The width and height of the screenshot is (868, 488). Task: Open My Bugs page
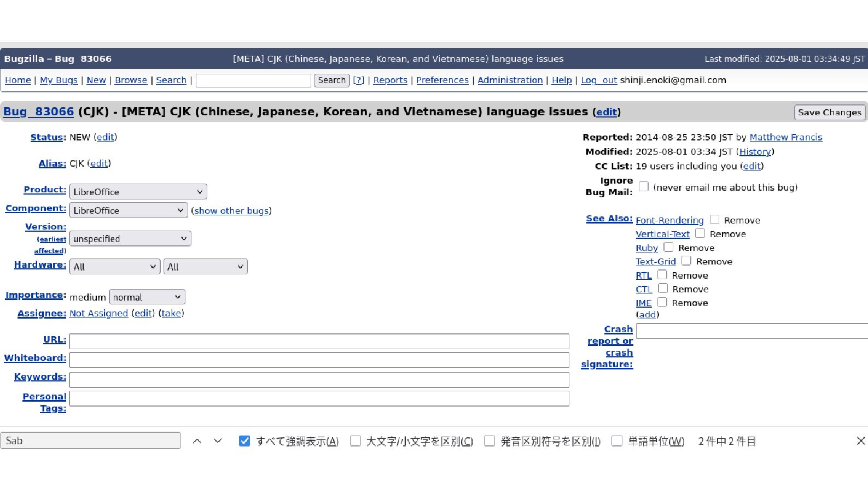tap(59, 80)
